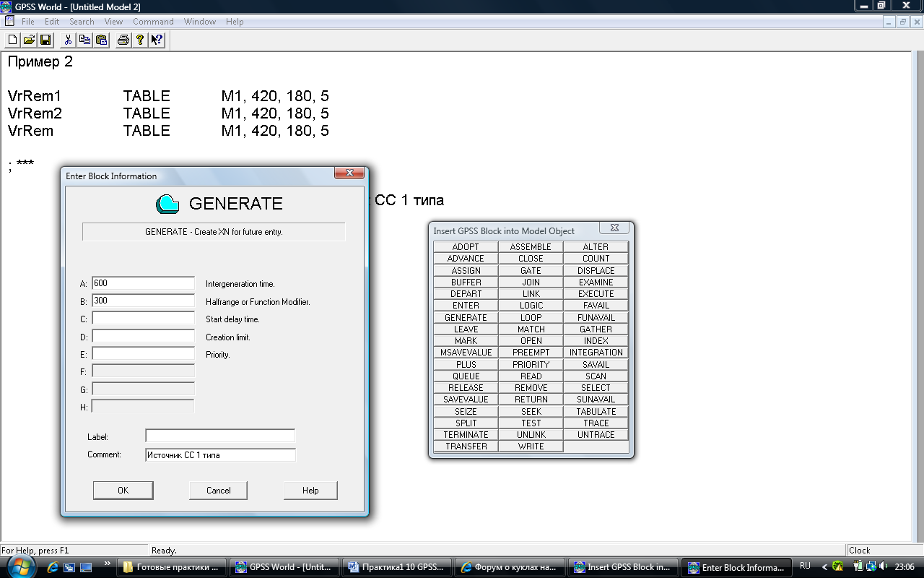Click operand D Creation limit field
This screenshot has height=578, width=924.
(x=144, y=337)
